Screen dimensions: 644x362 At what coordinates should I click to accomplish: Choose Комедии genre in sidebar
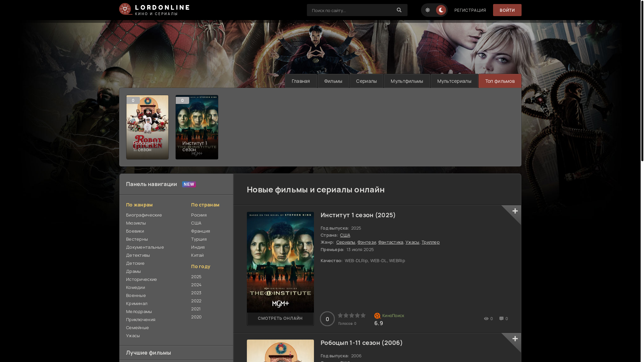coord(136,287)
